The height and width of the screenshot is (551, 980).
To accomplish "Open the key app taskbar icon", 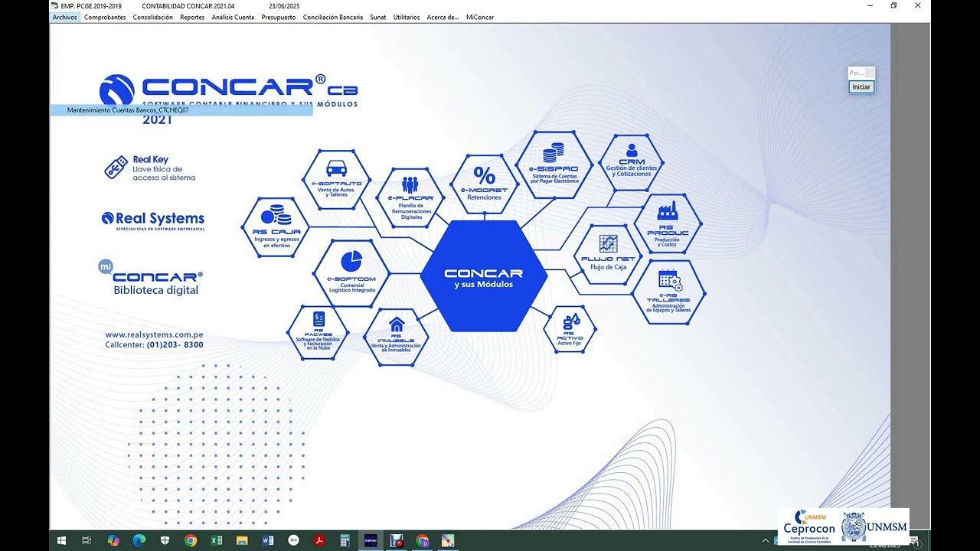I will (x=293, y=540).
